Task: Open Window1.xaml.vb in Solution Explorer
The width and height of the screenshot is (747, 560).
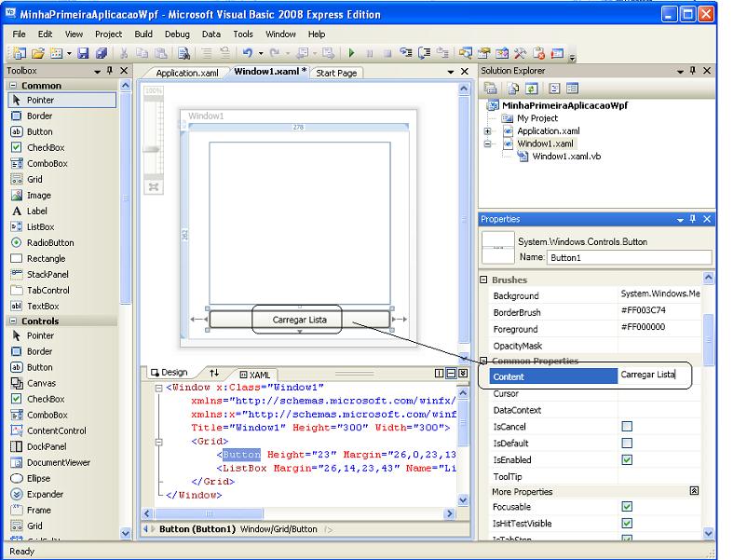Action: [x=565, y=157]
